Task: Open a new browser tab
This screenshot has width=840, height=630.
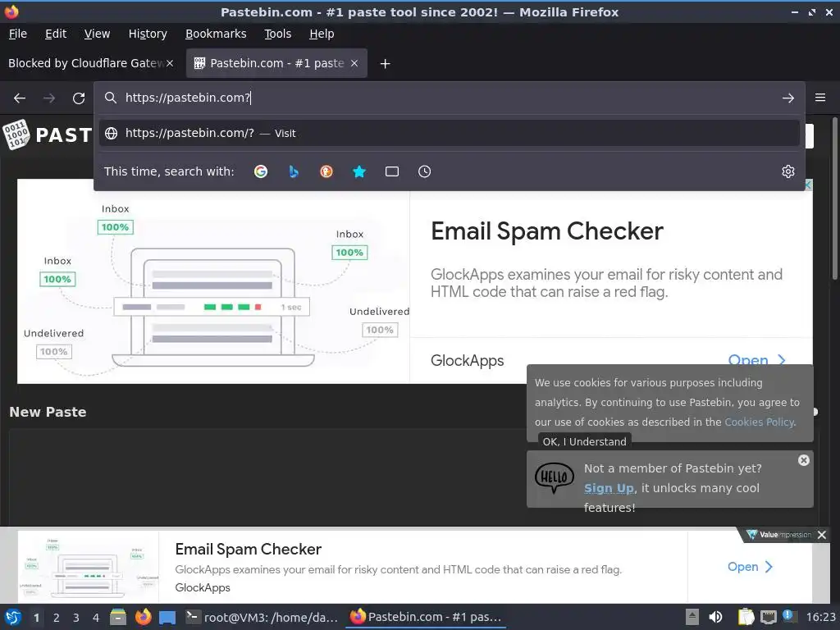Action: (385, 64)
